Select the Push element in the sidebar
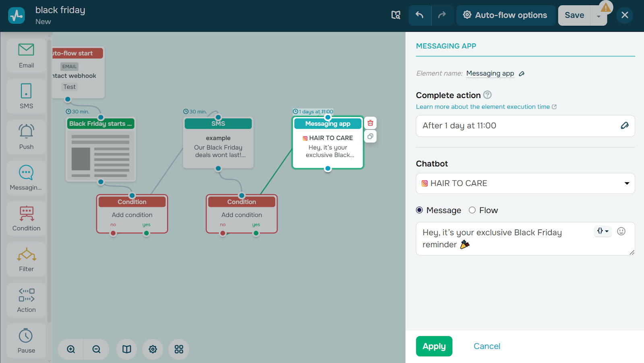 [26, 137]
